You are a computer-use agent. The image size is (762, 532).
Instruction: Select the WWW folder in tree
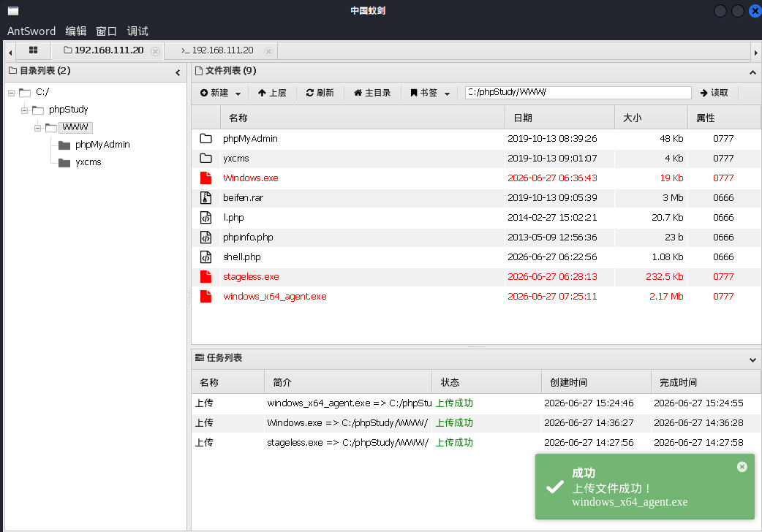[75, 127]
